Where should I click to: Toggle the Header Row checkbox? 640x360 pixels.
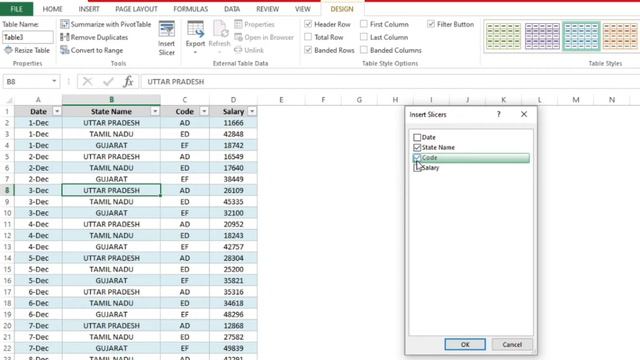pyautogui.click(x=308, y=24)
